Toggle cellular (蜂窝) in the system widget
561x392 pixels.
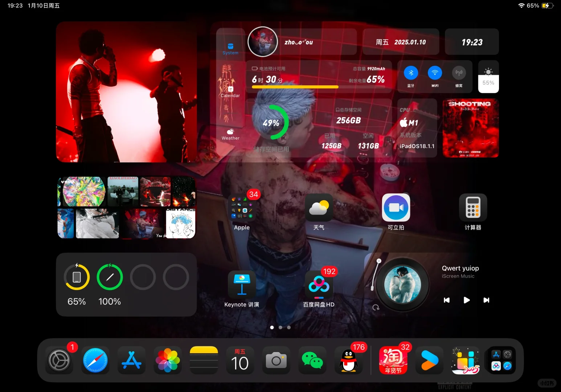pyautogui.click(x=459, y=73)
